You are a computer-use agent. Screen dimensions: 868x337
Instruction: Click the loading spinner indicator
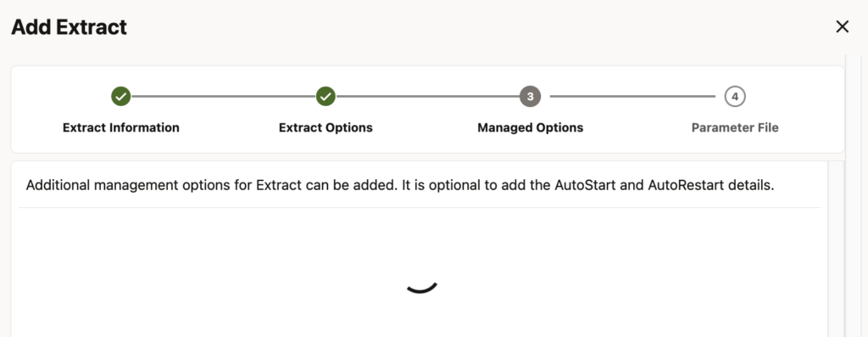pyautogui.click(x=422, y=287)
